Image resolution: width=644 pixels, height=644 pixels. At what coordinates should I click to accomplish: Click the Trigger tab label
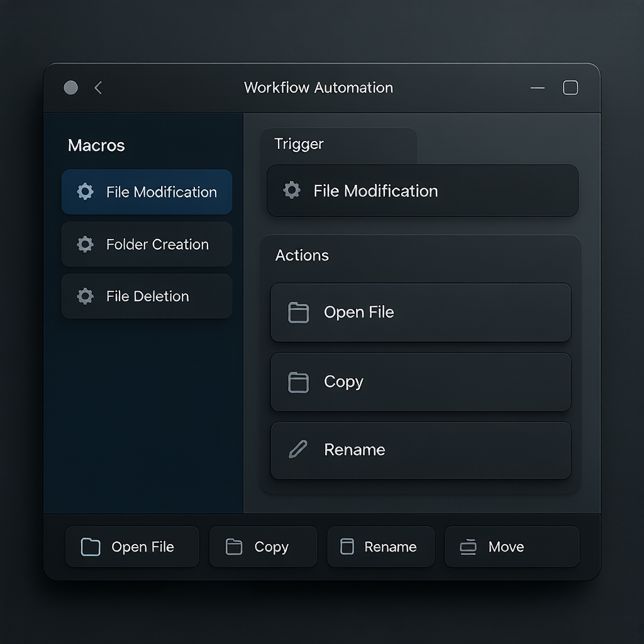[x=299, y=144]
